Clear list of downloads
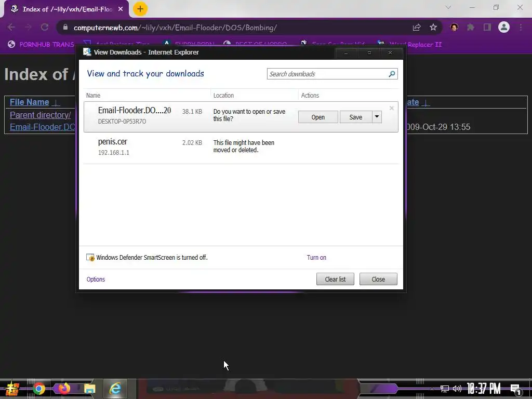The image size is (532, 399). (x=335, y=279)
